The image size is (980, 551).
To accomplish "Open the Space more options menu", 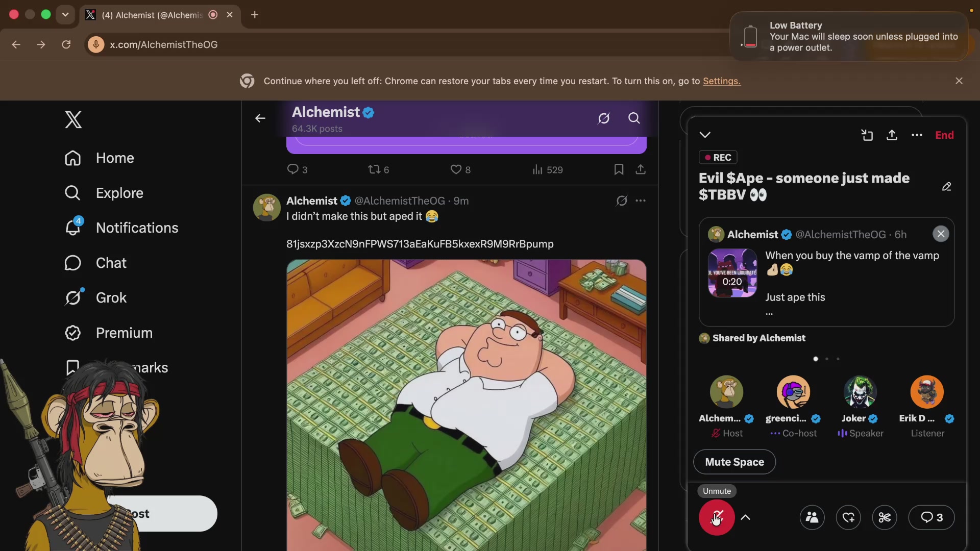I will pos(917,135).
